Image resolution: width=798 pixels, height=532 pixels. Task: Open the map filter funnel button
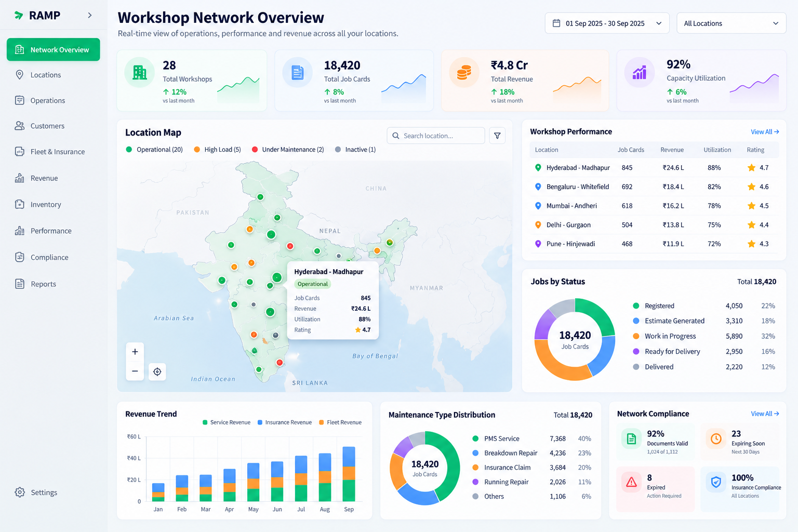(497, 136)
